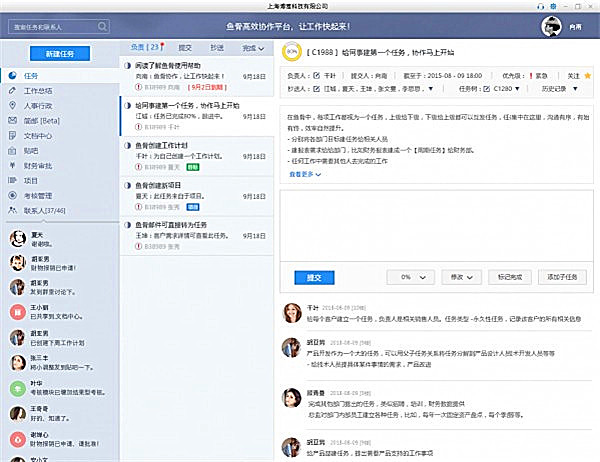600x462 pixels.
Task: Click the 搜索任务和联系人 search field
Action: (x=57, y=27)
